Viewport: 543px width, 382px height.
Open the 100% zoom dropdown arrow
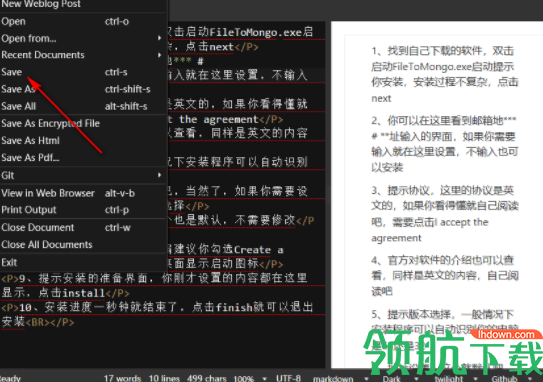(264, 378)
